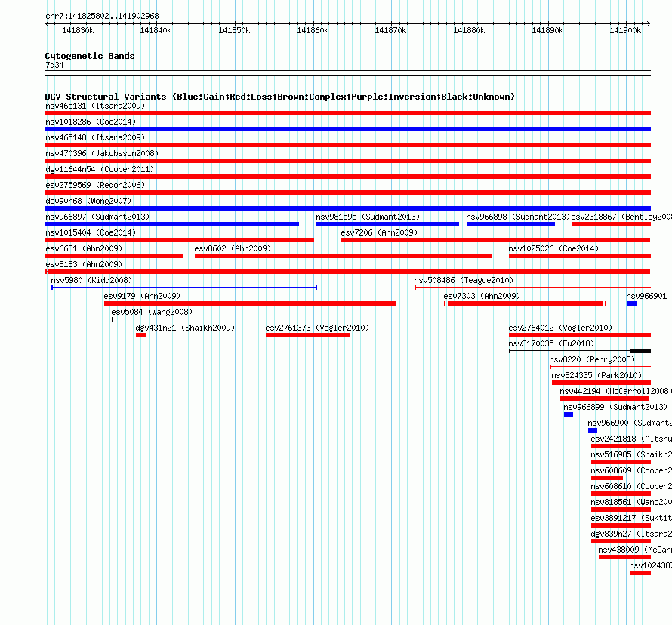Screen dimensions: 672x625
Task: Select esv8183 (Ahn2009) variant label
Action: pos(84,264)
